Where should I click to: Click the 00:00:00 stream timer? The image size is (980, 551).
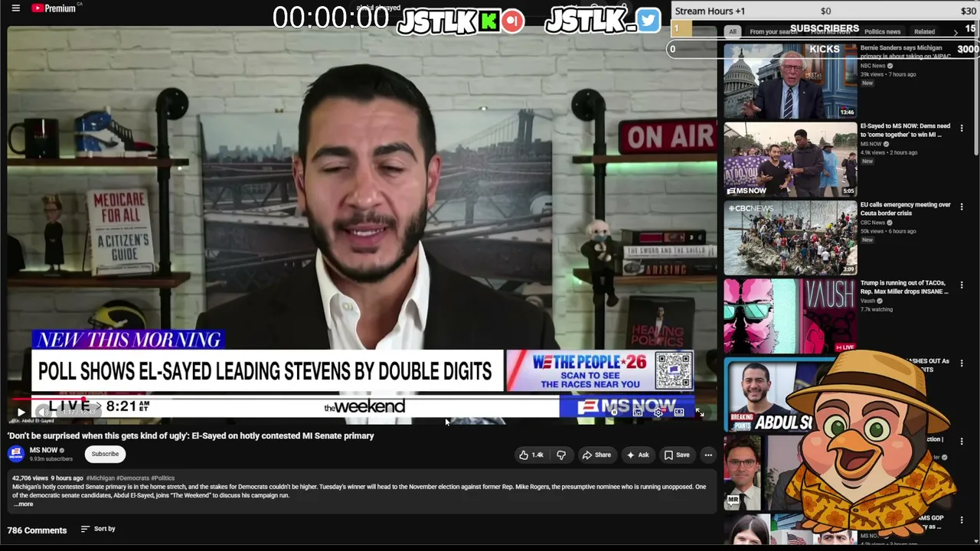[331, 18]
